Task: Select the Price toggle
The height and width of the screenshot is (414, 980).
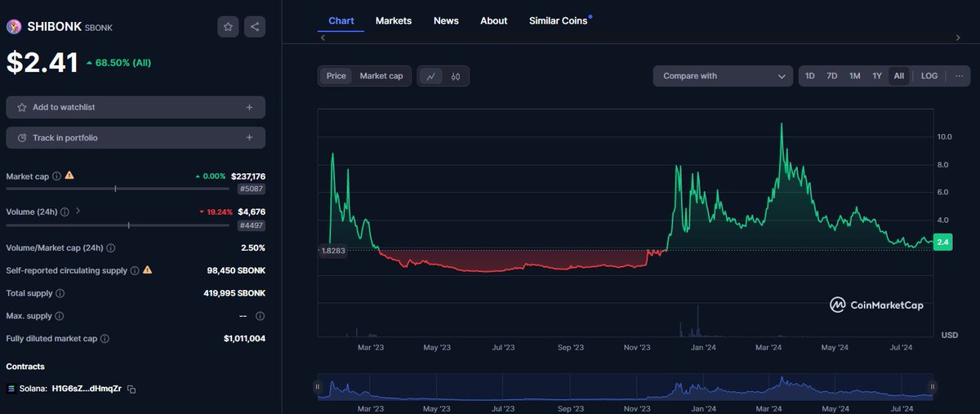Action: 336,76
